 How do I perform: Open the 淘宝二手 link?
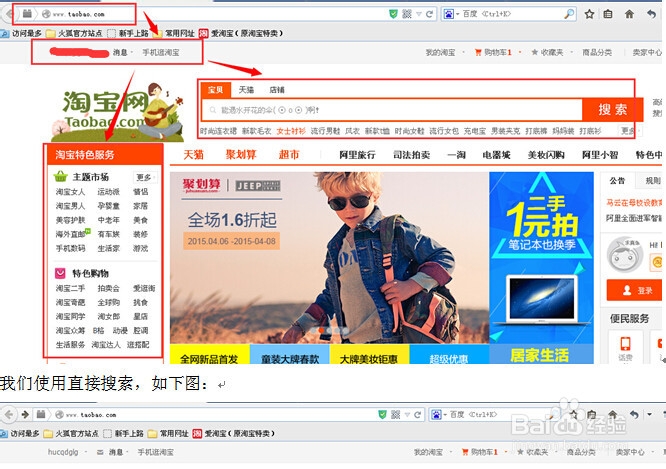[70, 288]
